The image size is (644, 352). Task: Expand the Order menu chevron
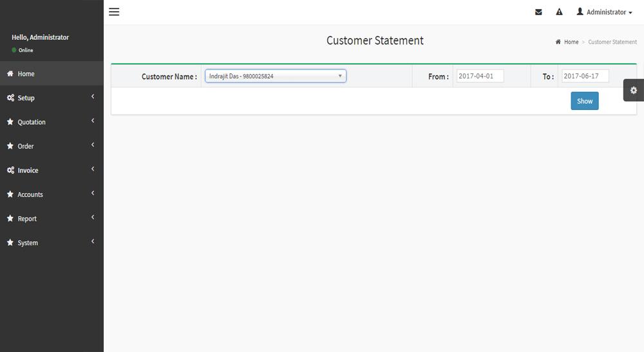(x=93, y=145)
